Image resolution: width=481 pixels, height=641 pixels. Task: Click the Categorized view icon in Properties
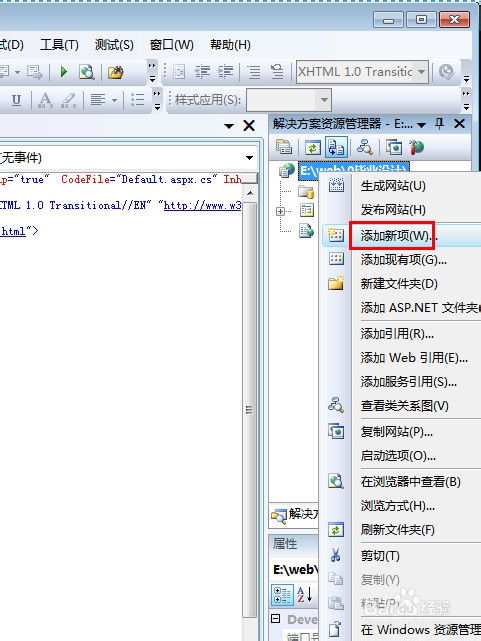(282, 595)
